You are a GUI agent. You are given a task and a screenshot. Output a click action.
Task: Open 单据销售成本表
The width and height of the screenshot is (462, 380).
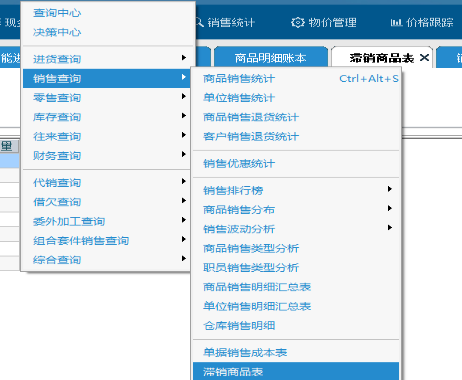[296, 353]
